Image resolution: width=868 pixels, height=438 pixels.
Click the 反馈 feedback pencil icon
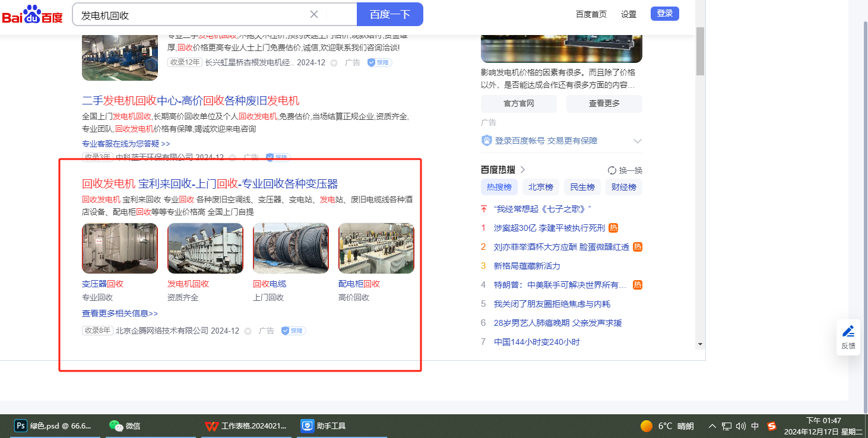click(848, 331)
